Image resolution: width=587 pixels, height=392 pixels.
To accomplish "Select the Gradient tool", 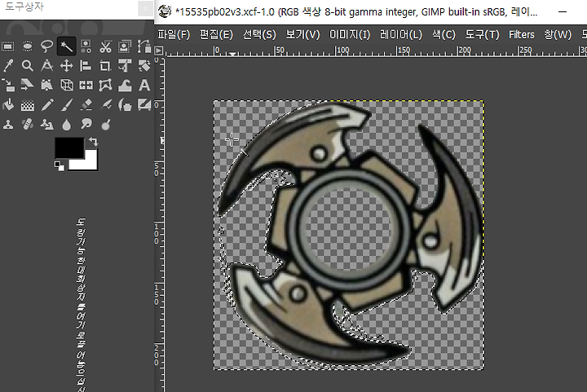I will pos(28,105).
